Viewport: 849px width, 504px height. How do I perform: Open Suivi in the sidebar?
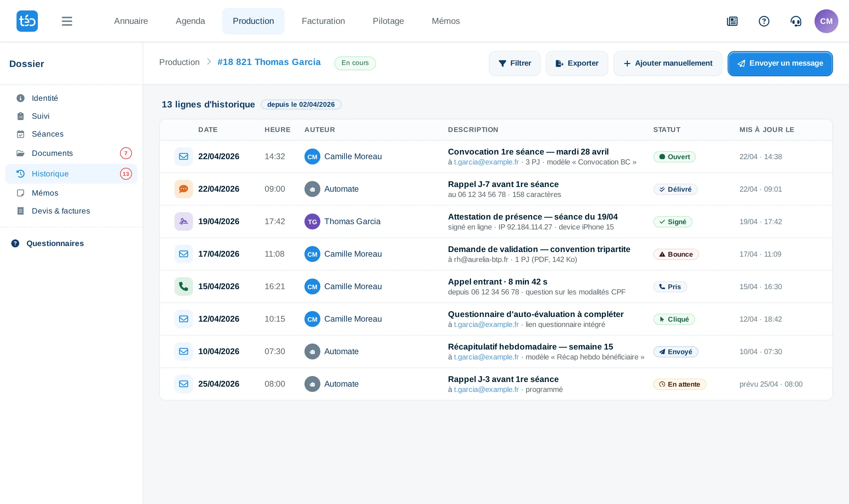coord(71,116)
